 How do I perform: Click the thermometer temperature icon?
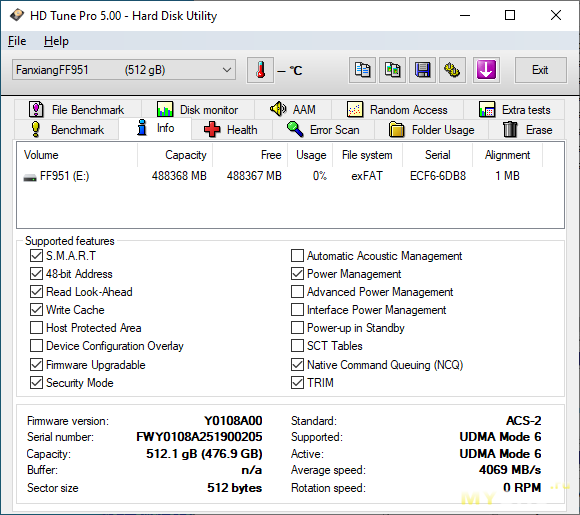click(x=260, y=70)
